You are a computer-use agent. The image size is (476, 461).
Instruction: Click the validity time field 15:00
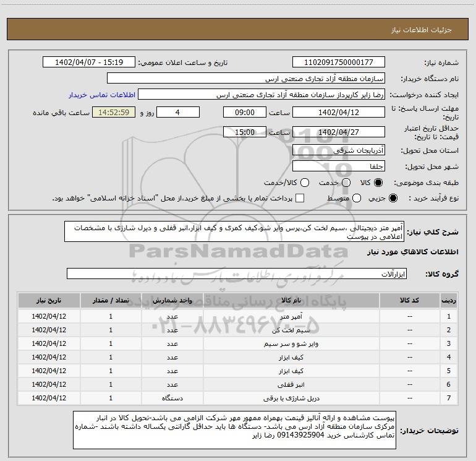245,132
